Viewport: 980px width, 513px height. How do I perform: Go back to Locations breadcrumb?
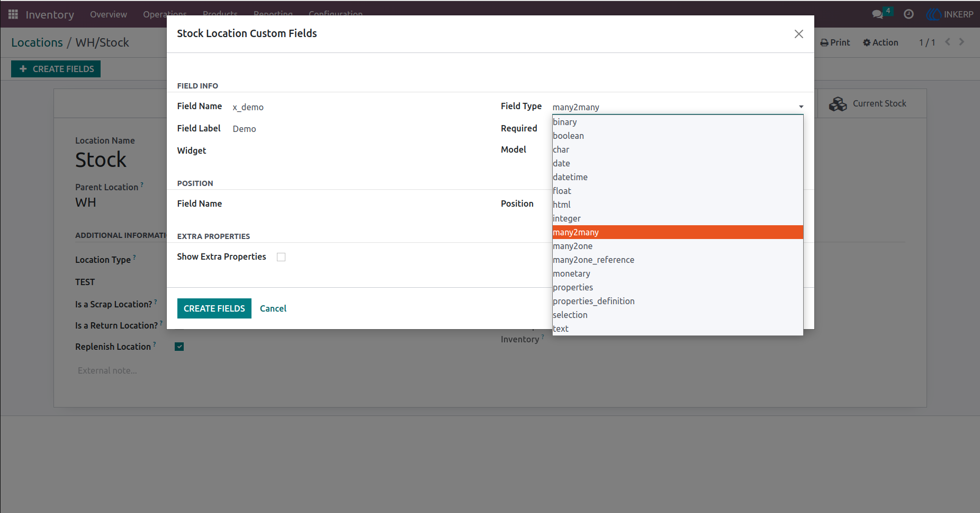click(37, 42)
